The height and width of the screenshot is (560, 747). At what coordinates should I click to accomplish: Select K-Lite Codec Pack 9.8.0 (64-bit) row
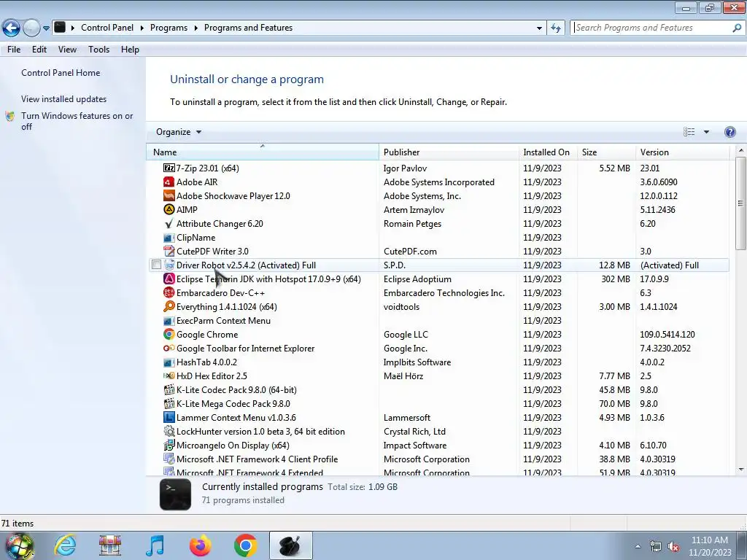tap(438, 389)
